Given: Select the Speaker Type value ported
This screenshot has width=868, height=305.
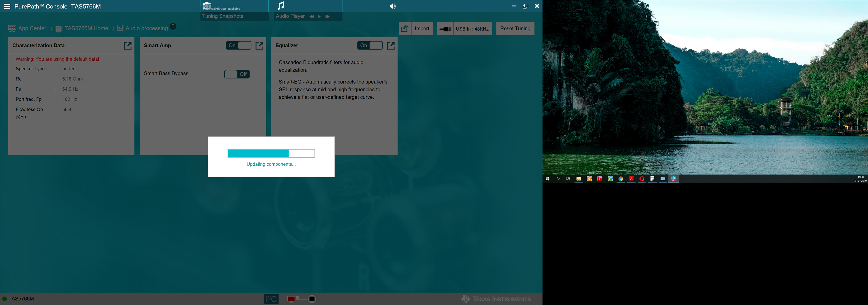Looking at the screenshot, I should tap(69, 69).
